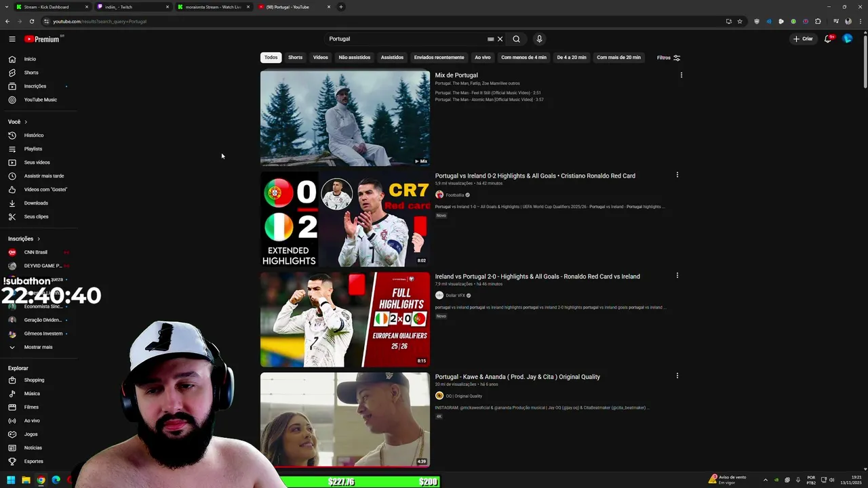868x488 pixels.
Task: Click the Criar button
Action: coord(803,39)
